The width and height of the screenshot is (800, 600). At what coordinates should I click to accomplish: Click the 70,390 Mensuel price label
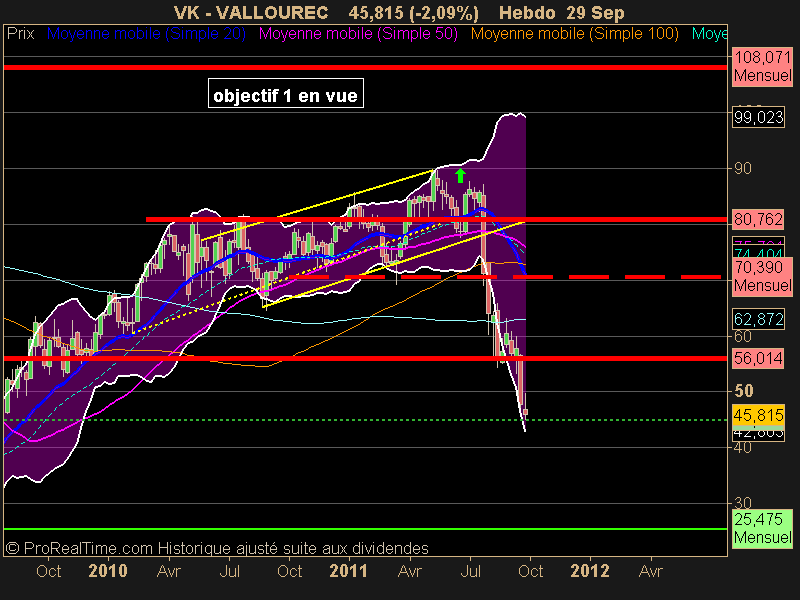pos(762,276)
